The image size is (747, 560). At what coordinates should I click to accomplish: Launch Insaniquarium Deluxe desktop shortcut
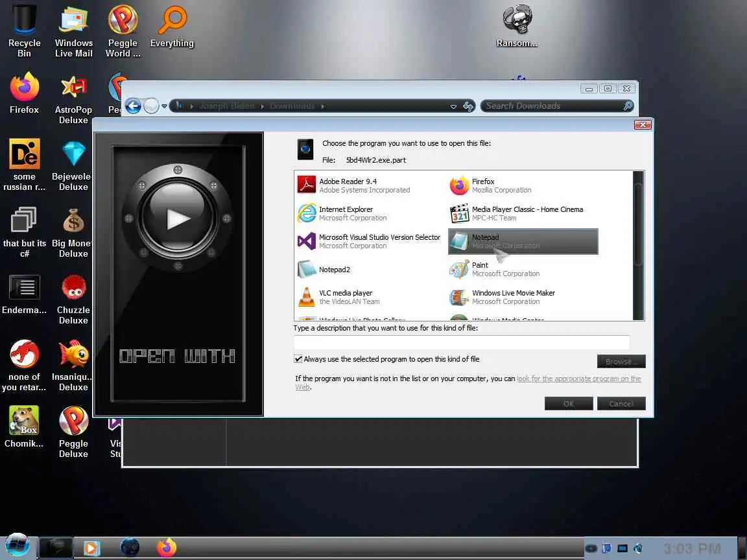pyautogui.click(x=73, y=366)
